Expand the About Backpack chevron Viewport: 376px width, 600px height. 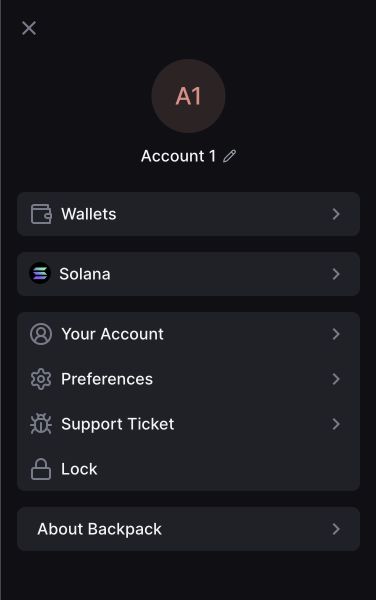pyautogui.click(x=336, y=529)
